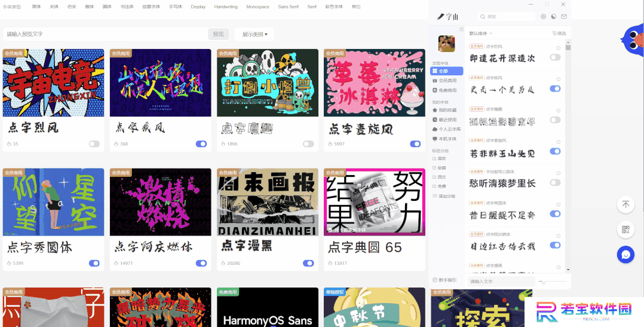Disable the 点字疾风 card toggle on the web page

[201, 144]
